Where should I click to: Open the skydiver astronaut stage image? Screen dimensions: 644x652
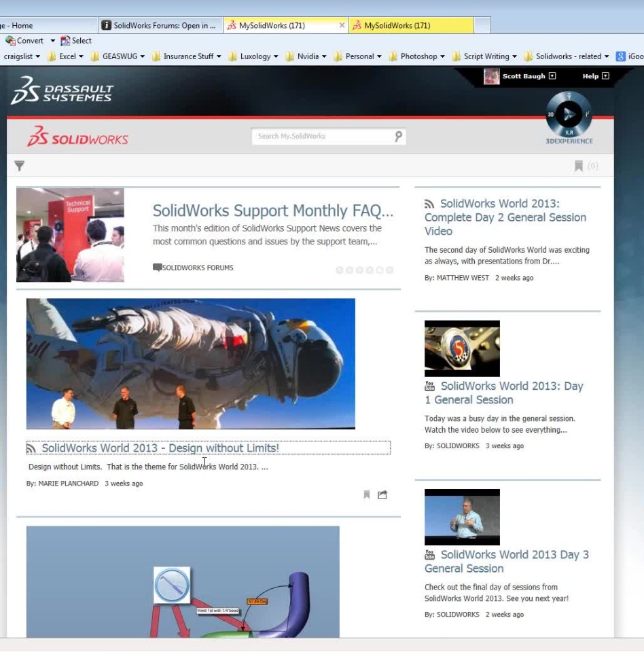[x=190, y=363]
